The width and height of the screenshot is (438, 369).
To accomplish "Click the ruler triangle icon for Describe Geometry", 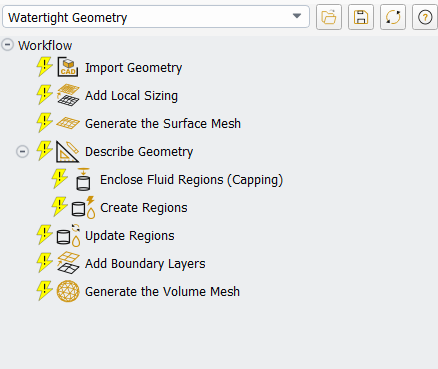I will [68, 151].
